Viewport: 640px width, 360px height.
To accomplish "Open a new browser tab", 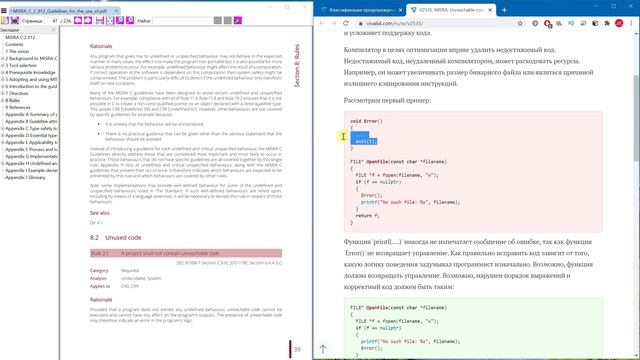I will (504, 10).
